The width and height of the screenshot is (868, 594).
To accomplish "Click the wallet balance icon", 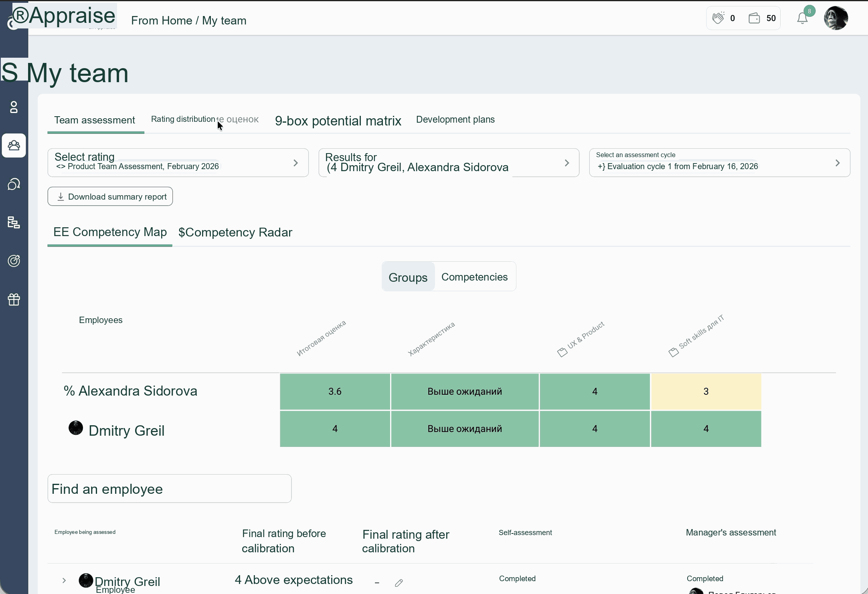I will pos(754,18).
